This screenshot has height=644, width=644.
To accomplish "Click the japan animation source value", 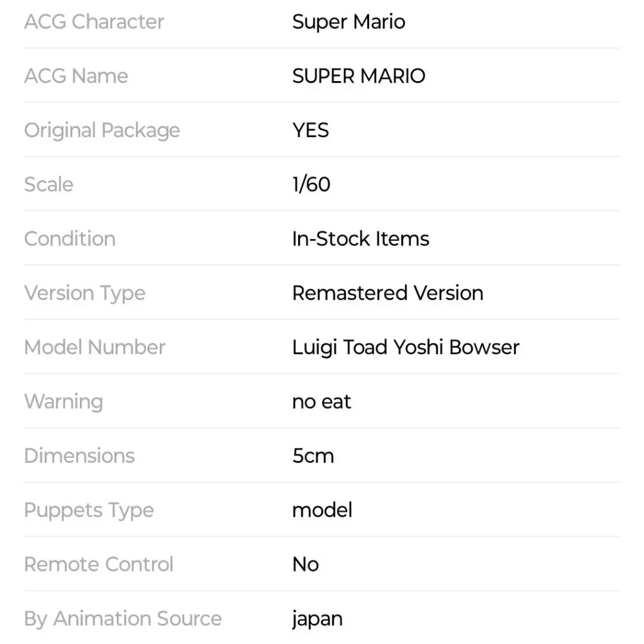I will 317,620.
